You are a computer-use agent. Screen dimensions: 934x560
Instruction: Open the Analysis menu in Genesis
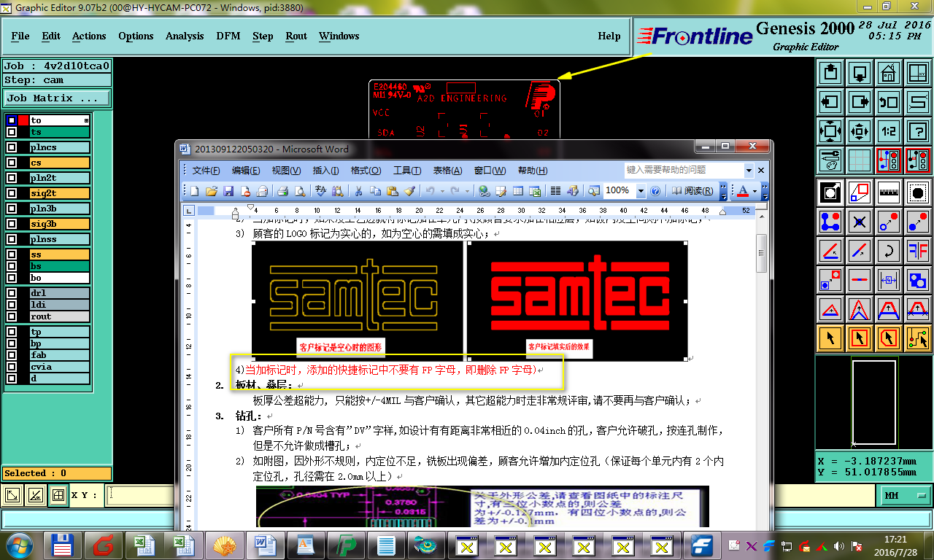click(185, 36)
